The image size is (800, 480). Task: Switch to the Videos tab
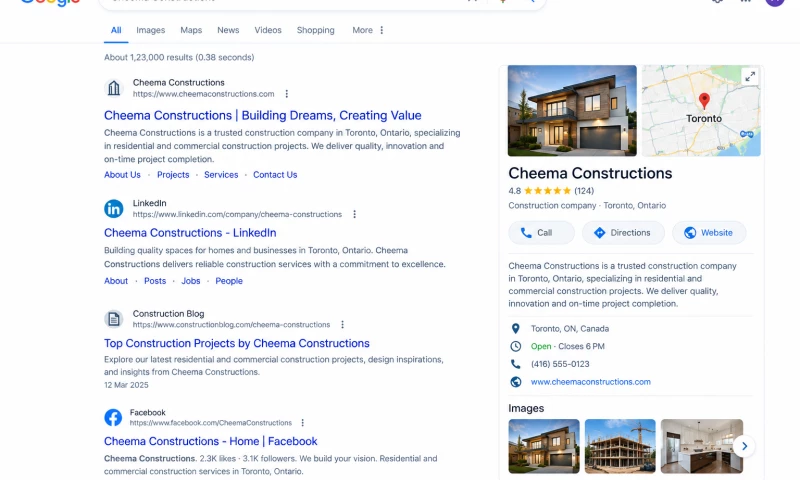pos(268,30)
